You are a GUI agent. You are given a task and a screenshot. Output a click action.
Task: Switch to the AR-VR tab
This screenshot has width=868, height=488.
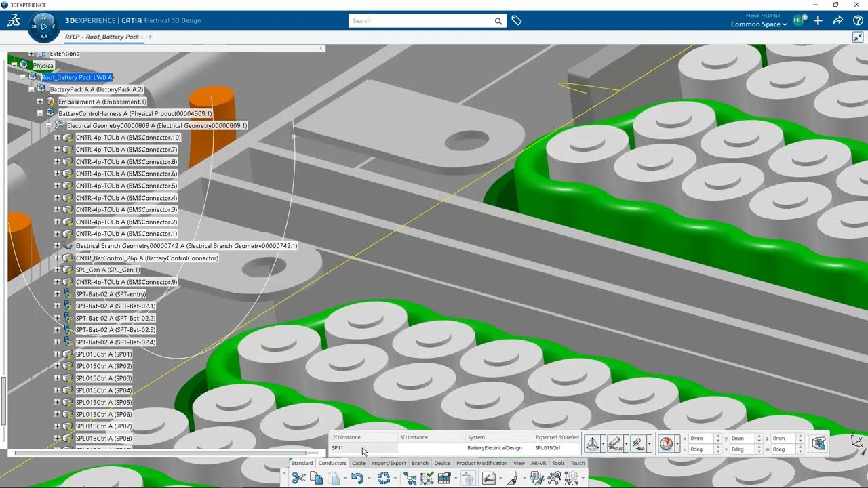click(538, 463)
